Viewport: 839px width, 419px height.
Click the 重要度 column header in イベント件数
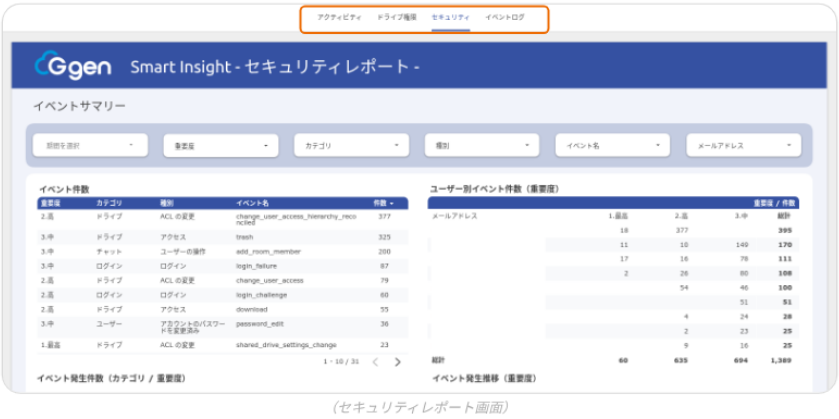(x=50, y=203)
